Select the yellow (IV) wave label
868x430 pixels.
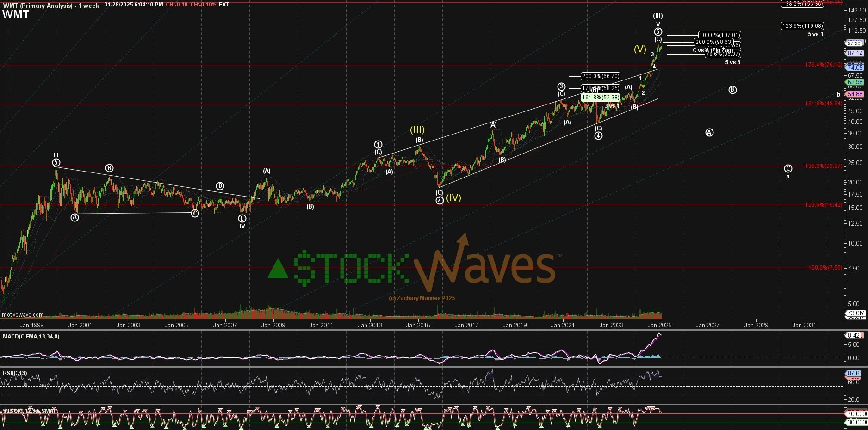coord(453,197)
